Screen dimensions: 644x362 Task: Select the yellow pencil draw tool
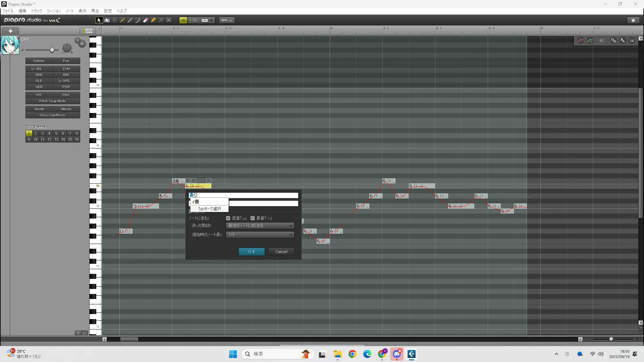(x=122, y=20)
